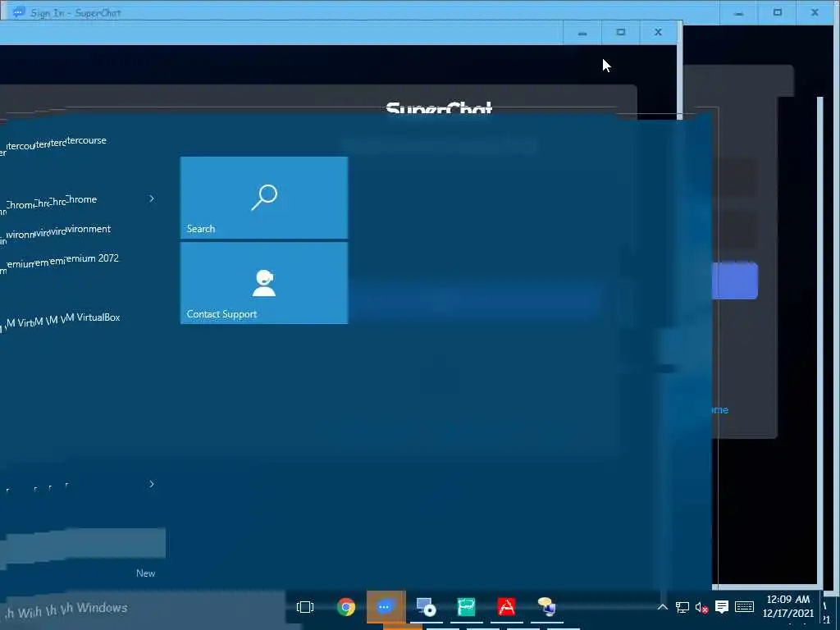Image resolution: width=840 pixels, height=630 pixels.
Task: Click the Sign In - SuperChat title bar icon
Action: point(19,11)
